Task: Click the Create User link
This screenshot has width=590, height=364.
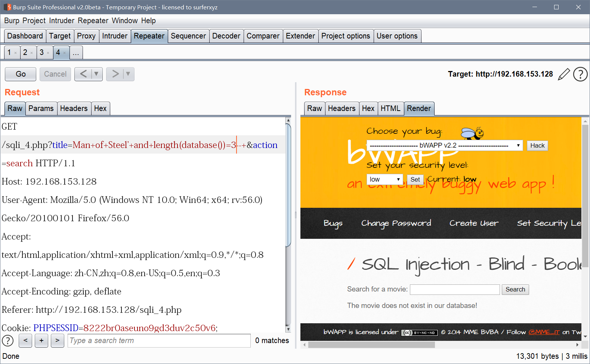Action: click(474, 223)
